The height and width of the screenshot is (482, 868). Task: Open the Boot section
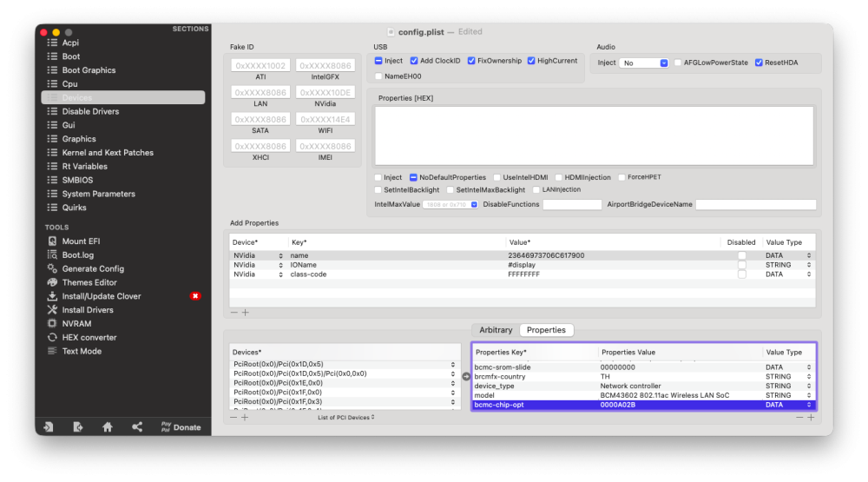[71, 56]
